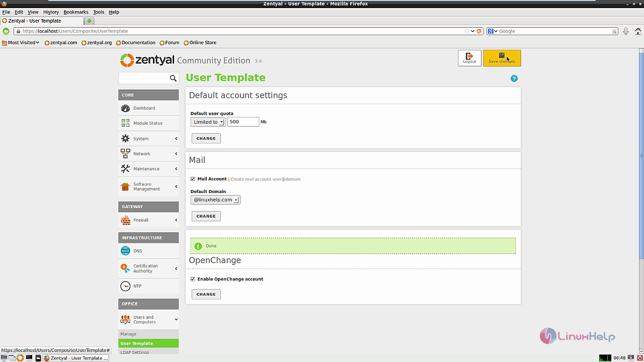Open the Documentation bookmark

pyautogui.click(x=135, y=43)
